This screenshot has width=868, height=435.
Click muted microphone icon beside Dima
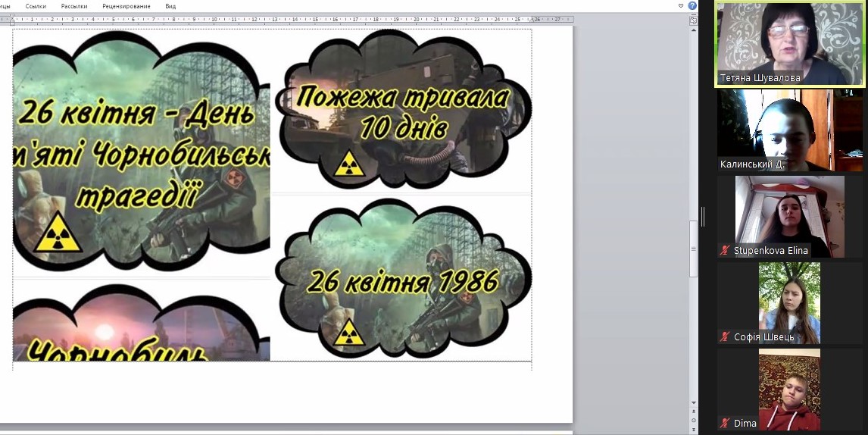(x=725, y=424)
